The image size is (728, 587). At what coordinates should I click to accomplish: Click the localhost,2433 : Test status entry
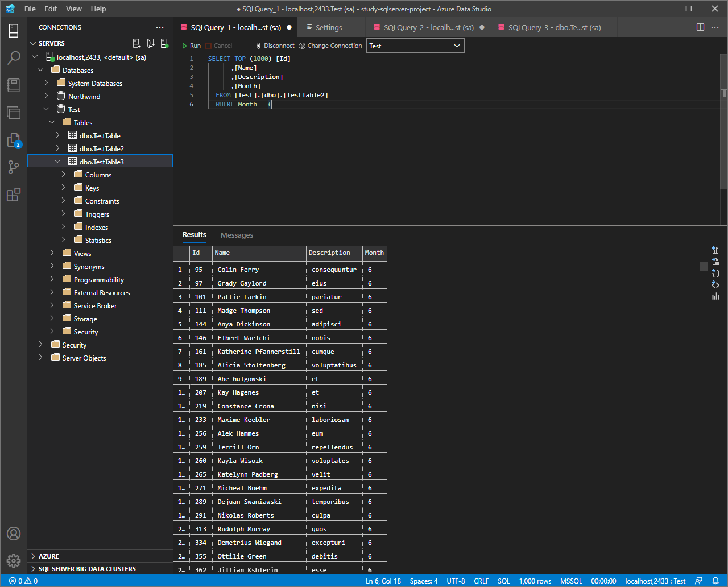pyautogui.click(x=655, y=581)
